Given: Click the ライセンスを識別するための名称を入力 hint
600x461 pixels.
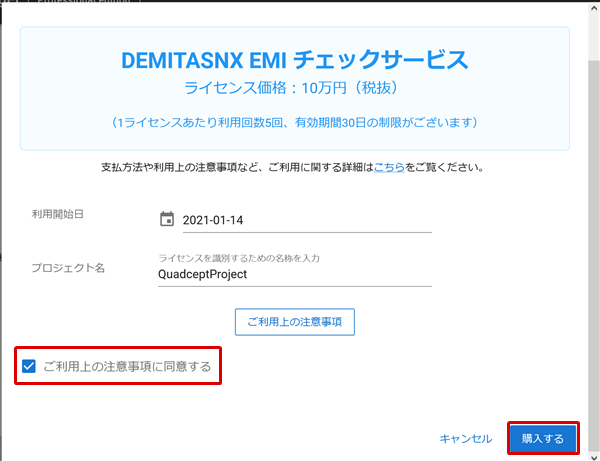Looking at the screenshot, I should coord(239,258).
